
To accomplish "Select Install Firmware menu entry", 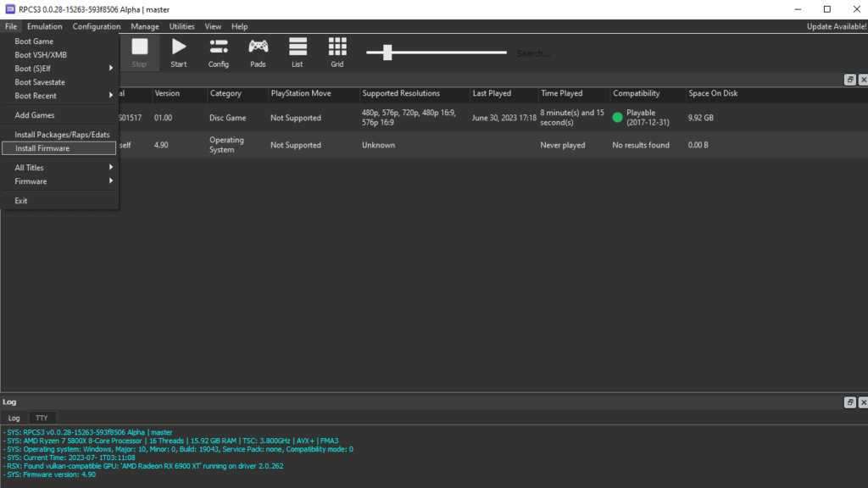I will point(59,148).
